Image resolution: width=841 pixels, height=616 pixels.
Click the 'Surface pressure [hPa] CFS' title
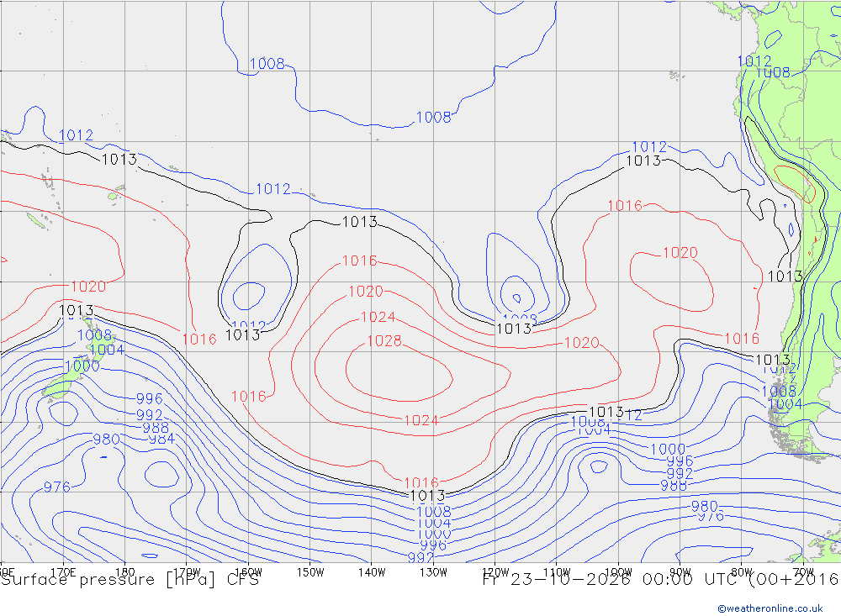tap(130, 580)
